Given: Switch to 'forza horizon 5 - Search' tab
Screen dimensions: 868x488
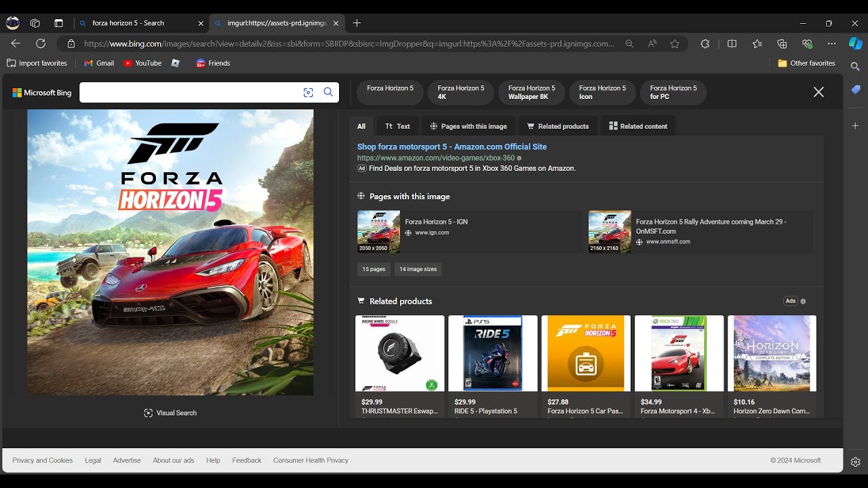Looking at the screenshot, I should click(x=140, y=23).
